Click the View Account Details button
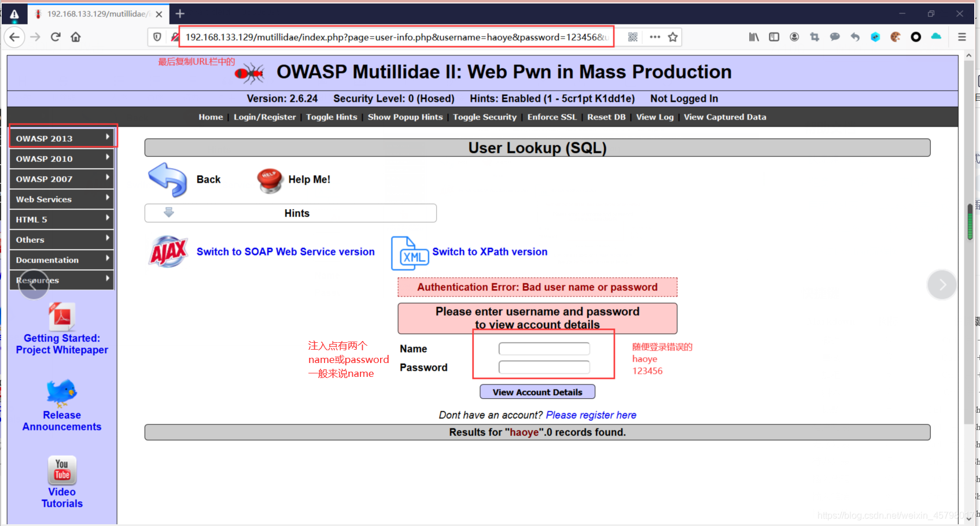980x526 pixels. pyautogui.click(x=537, y=392)
